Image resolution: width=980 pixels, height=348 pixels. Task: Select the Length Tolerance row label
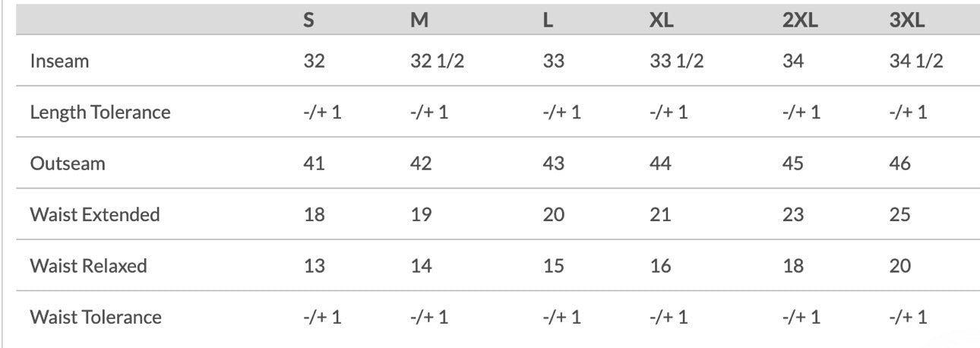[x=100, y=112]
